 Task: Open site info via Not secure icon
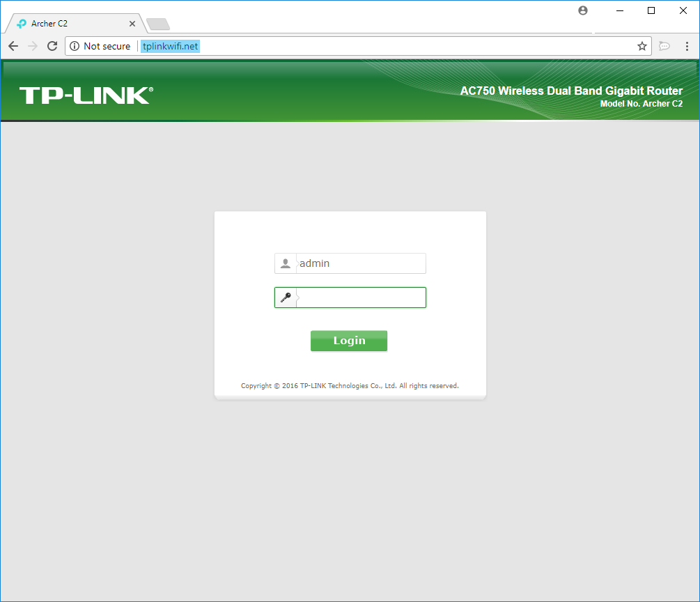[x=75, y=46]
